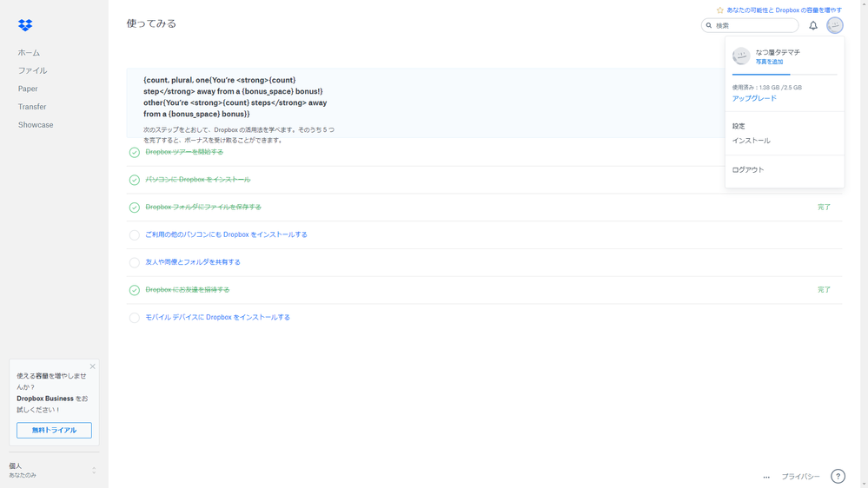Toggle the 'ご利用の他のパソコンにも' step circle
Image resolution: width=868 pixels, height=488 pixels.
pos(135,235)
